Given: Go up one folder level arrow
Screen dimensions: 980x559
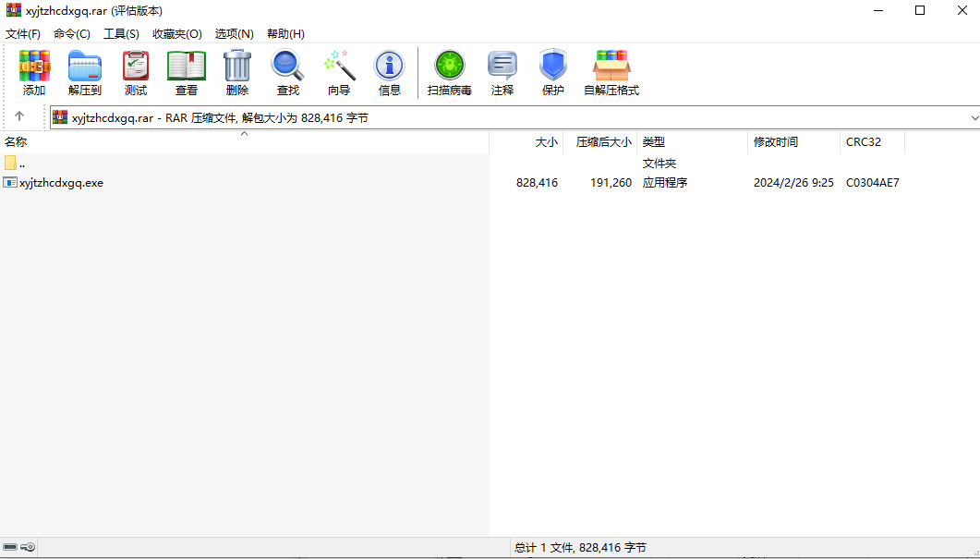Looking at the screenshot, I should pos(19,116).
